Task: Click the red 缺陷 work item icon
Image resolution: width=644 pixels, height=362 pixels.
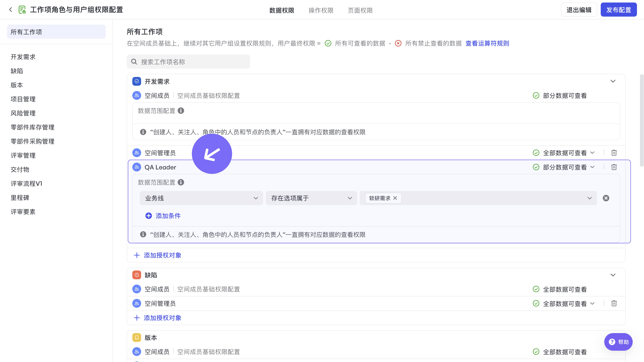Action: click(x=137, y=275)
